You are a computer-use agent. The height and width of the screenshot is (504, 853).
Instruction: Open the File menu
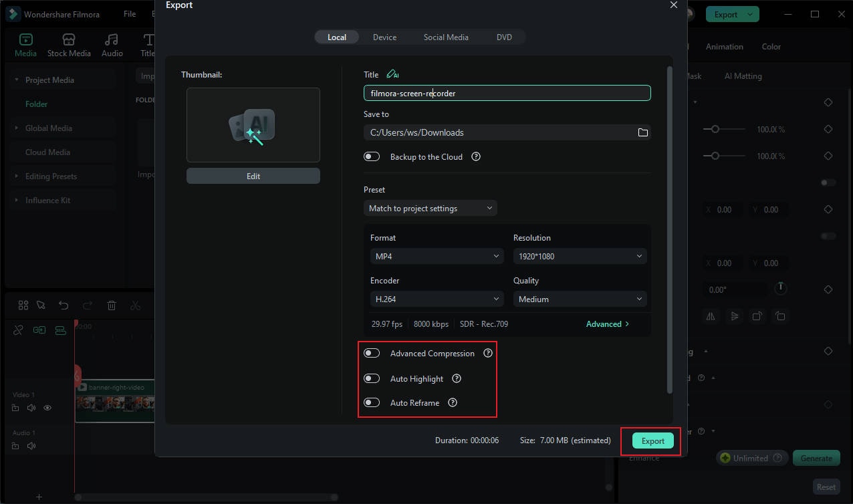pos(130,13)
